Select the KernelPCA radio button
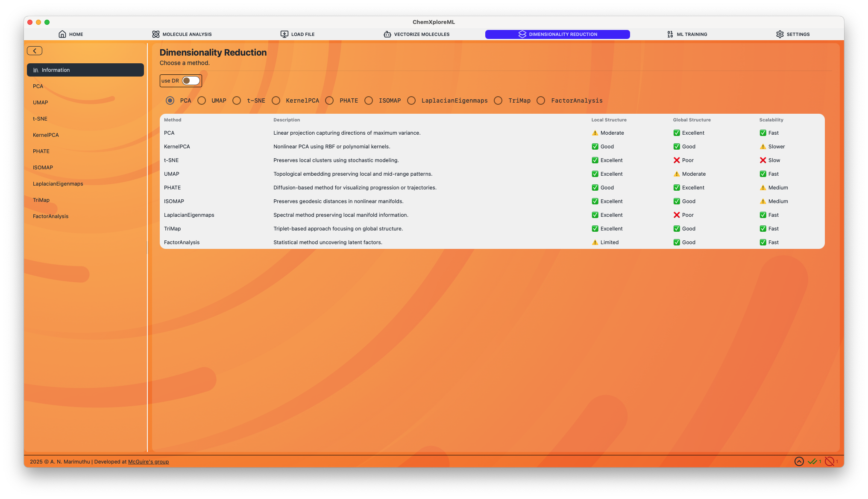The image size is (868, 499). [x=276, y=100]
